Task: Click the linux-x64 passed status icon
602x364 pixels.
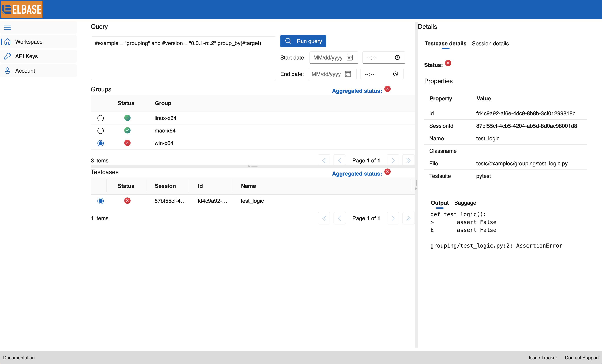Action: tap(127, 118)
